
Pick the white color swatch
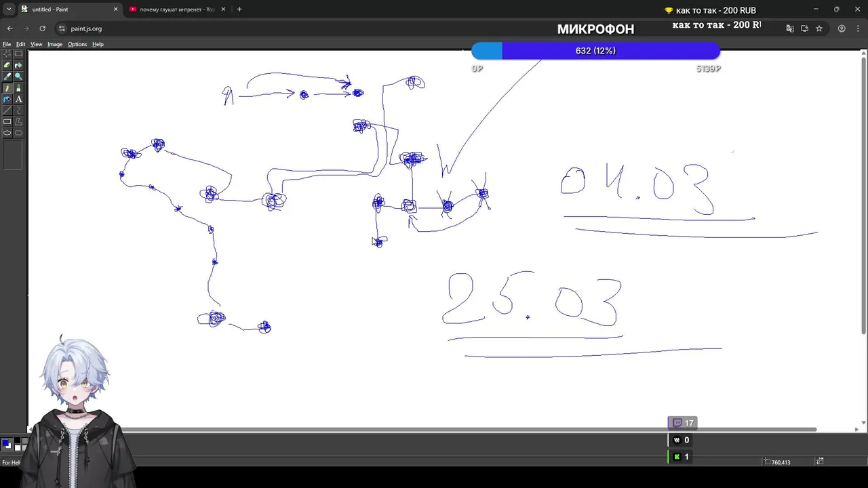click(x=18, y=448)
